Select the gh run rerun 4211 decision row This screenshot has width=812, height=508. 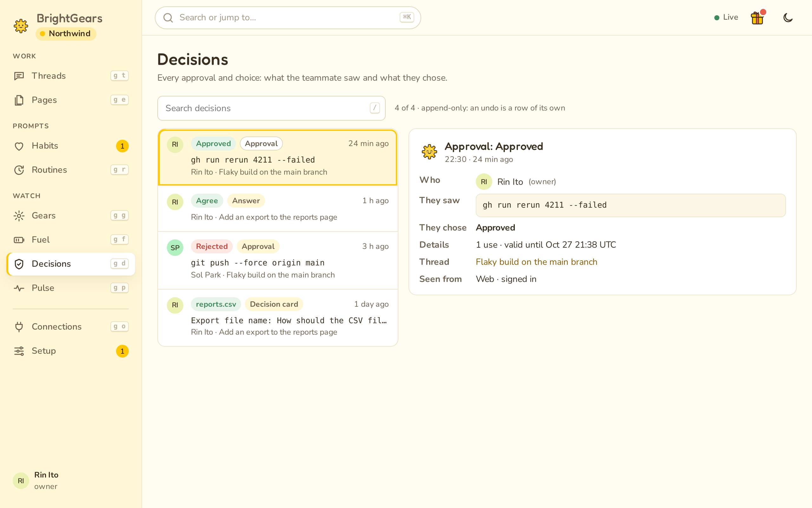pos(278,157)
